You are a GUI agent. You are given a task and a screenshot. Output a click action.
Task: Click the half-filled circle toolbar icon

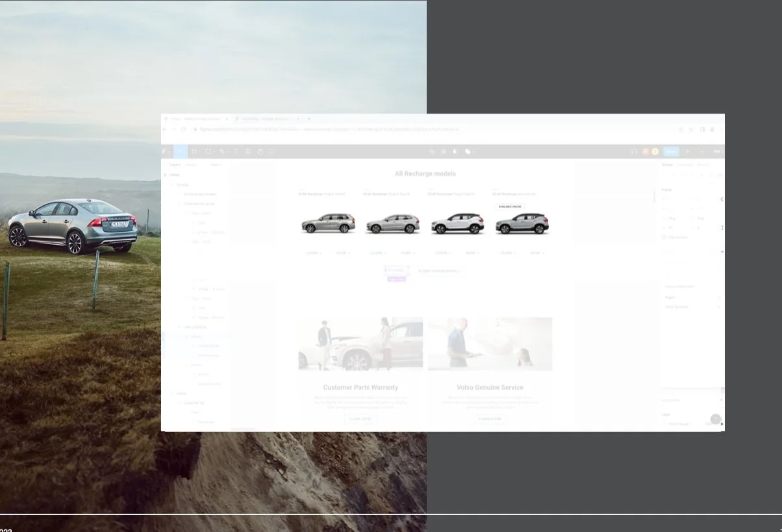[x=455, y=151]
